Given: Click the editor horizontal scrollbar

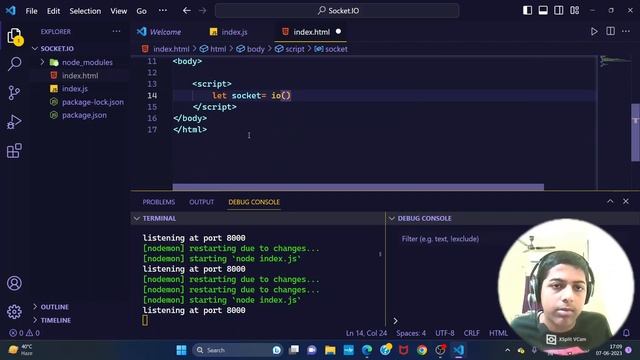Looking at the screenshot, I should [x=358, y=187].
